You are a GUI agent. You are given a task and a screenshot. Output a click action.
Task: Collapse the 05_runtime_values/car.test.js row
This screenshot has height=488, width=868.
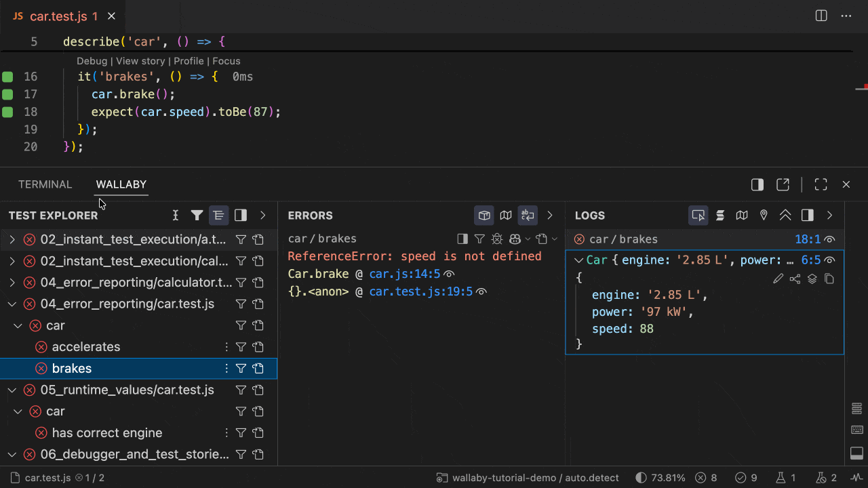click(x=12, y=390)
